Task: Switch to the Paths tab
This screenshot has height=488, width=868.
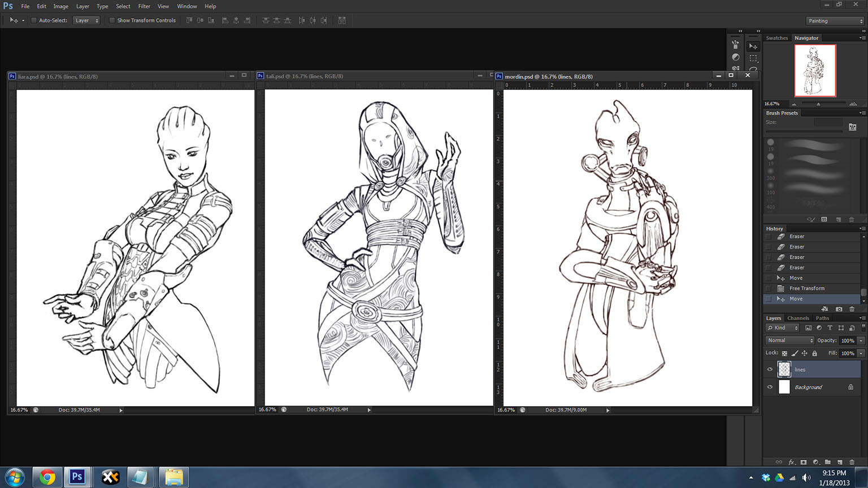Action: coord(822,318)
